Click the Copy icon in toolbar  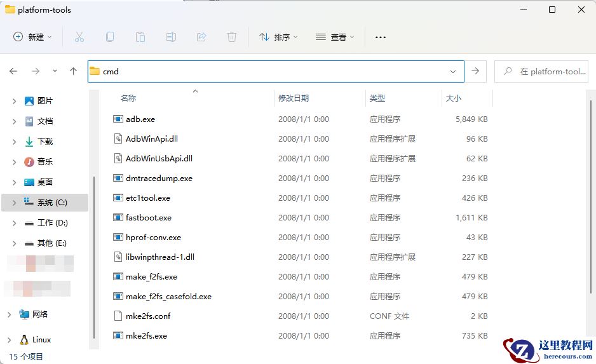click(x=110, y=37)
